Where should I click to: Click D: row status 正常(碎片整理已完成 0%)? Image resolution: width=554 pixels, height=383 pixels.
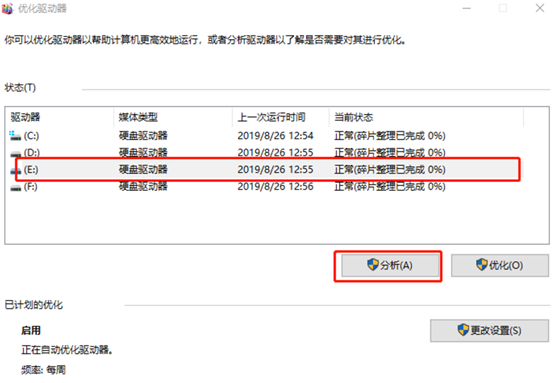[390, 153]
